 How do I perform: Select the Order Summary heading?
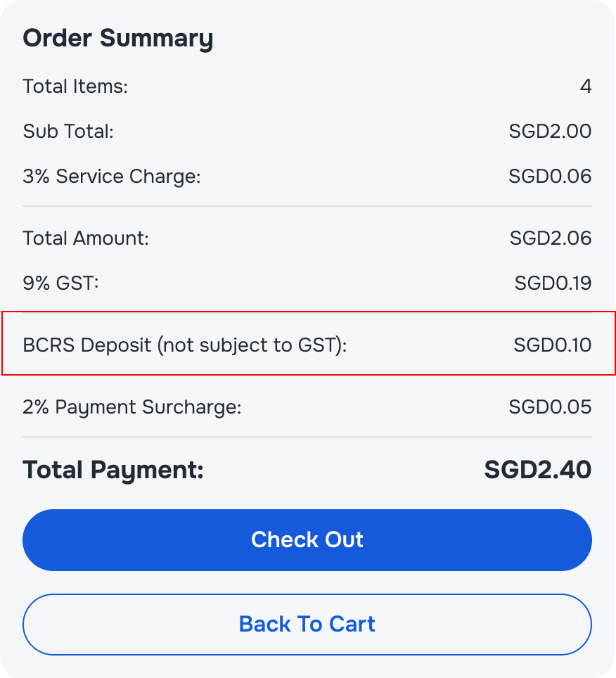coord(118,38)
